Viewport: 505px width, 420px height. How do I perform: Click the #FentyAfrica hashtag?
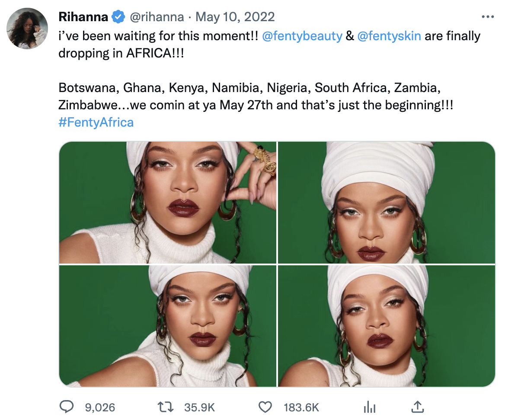point(96,122)
